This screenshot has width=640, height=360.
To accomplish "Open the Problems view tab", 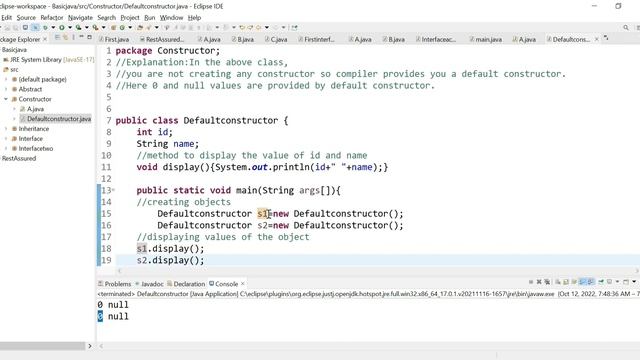I will (115, 284).
